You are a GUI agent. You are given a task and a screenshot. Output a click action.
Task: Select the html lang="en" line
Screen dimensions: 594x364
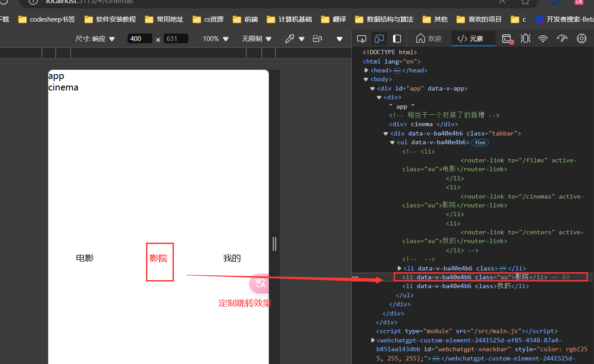coord(391,61)
